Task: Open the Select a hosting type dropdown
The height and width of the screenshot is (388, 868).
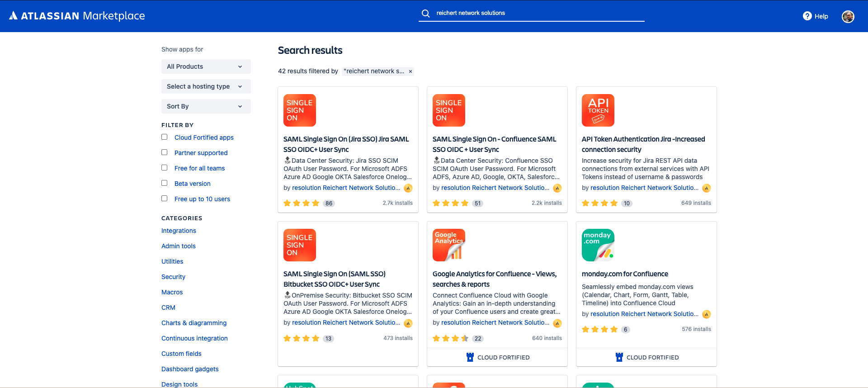Action: [x=206, y=86]
